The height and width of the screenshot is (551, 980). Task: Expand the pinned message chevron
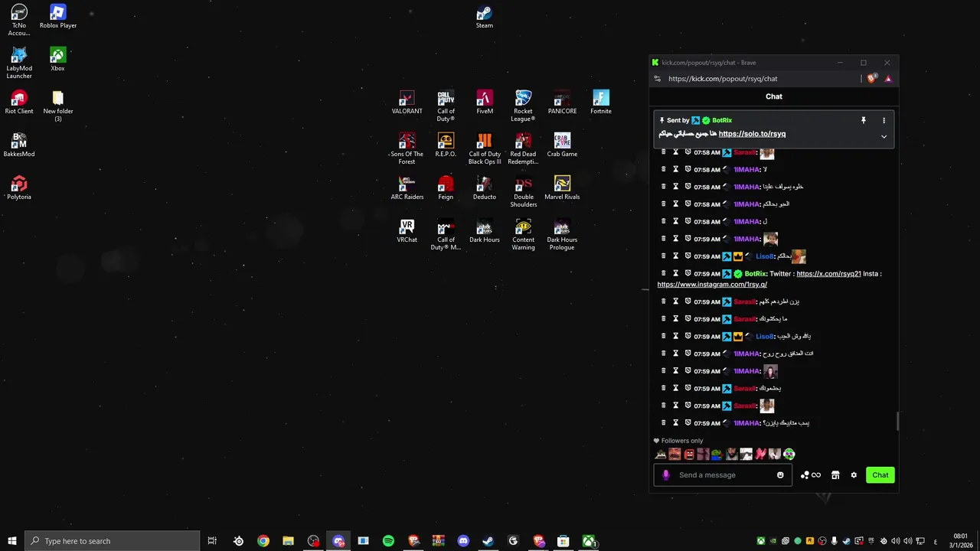click(x=884, y=137)
